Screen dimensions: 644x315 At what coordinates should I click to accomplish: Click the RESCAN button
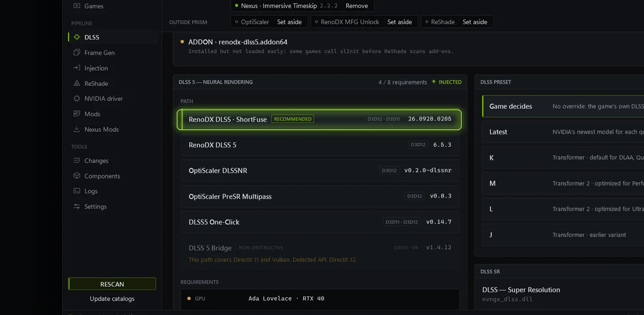112,284
